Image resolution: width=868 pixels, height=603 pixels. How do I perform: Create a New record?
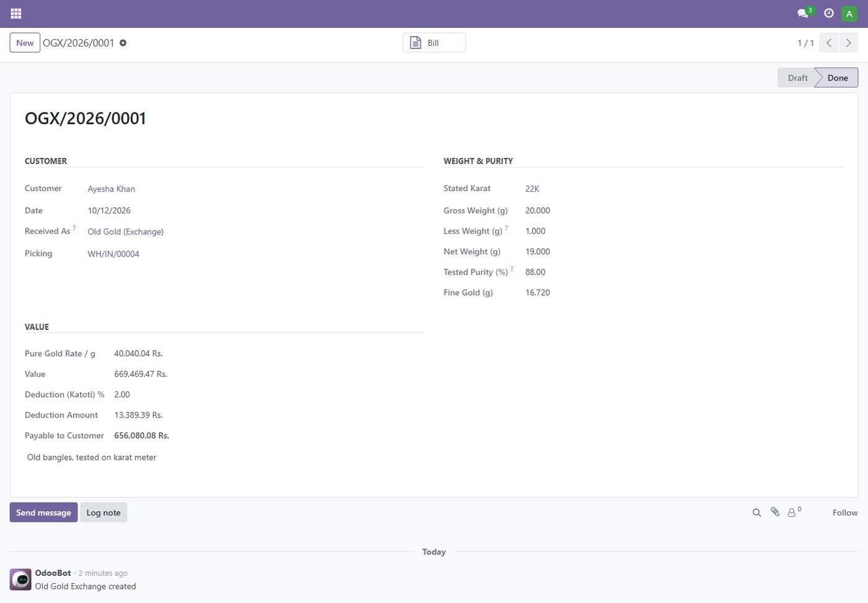tap(25, 43)
